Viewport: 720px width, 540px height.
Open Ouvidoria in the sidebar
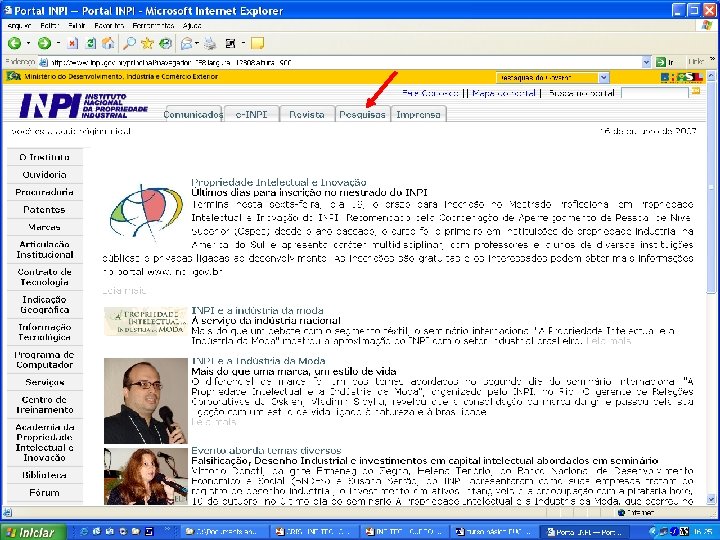click(x=45, y=174)
